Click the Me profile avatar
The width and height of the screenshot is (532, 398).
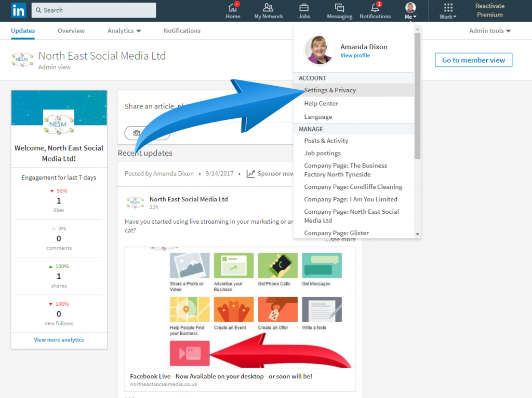410,7
